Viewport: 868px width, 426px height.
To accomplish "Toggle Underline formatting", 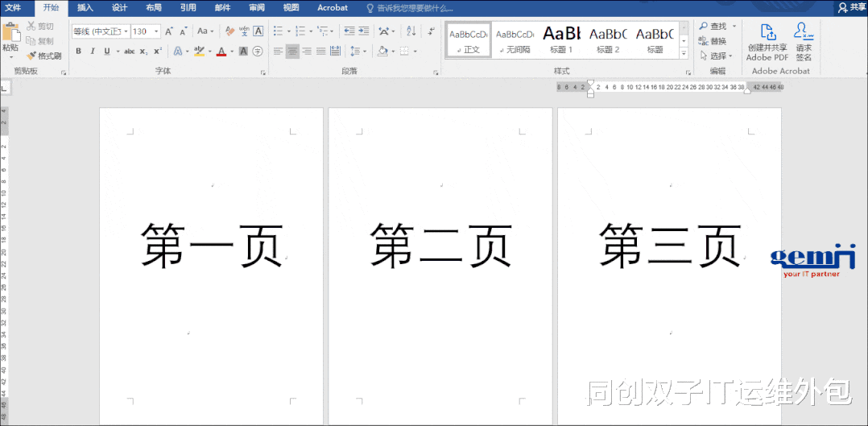I will (106, 51).
